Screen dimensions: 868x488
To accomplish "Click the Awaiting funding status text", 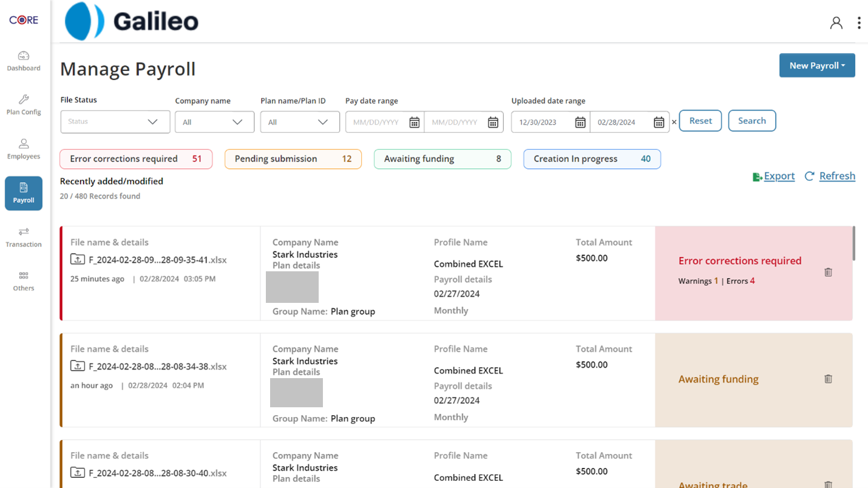I will 719,379.
